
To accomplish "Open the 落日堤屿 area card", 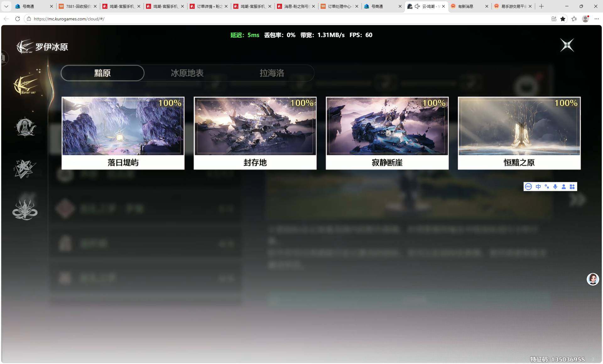I will coord(123,133).
